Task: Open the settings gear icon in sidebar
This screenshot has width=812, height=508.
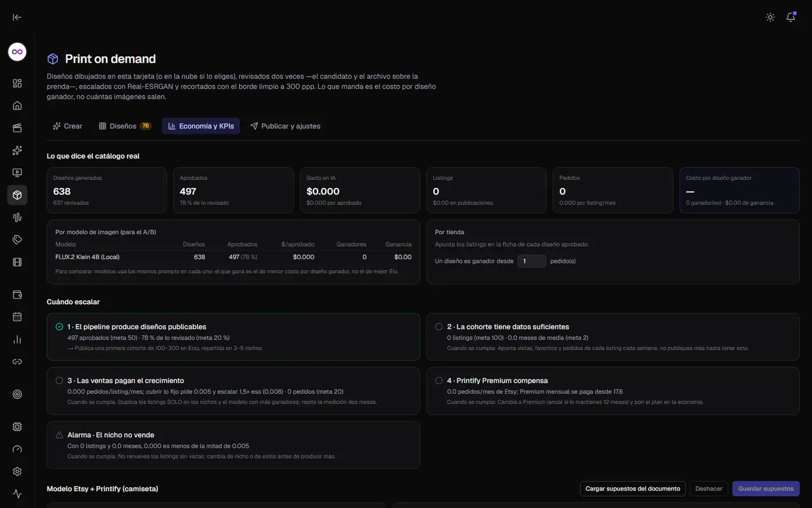Action: [x=17, y=471]
